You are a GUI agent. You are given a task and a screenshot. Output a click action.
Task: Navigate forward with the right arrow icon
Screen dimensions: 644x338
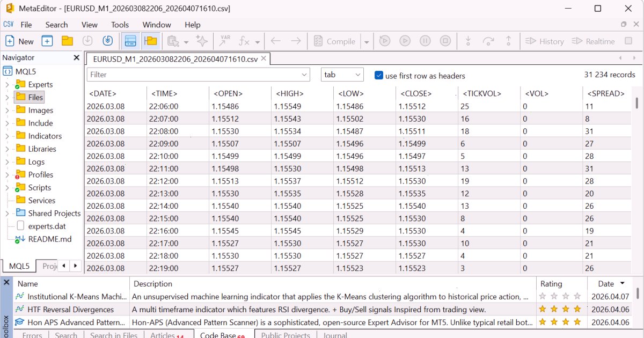coord(296,41)
